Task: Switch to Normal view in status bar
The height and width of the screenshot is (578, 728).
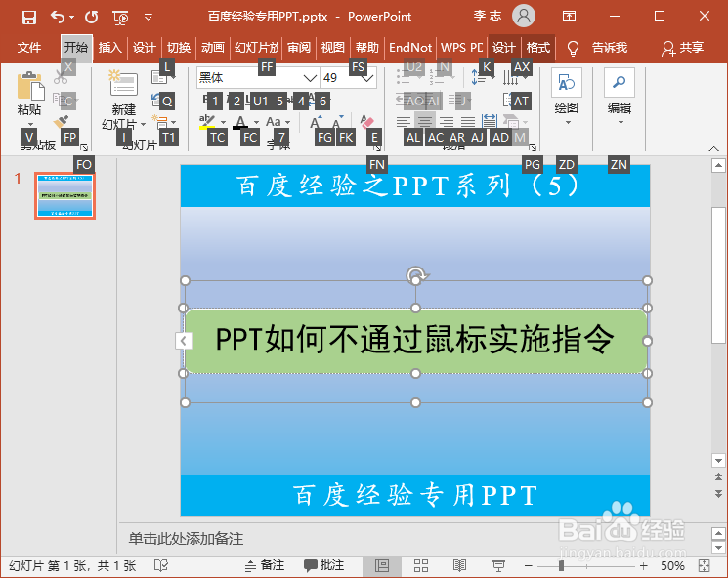Action: [382, 565]
